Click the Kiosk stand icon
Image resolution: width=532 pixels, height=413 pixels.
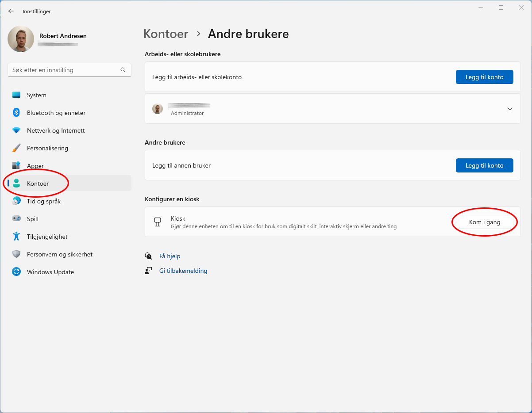(157, 222)
